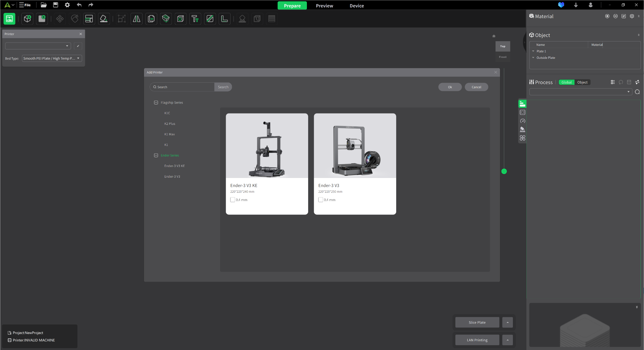Viewport: 644px width, 350px height.
Task: Open the support settings process tab
Action: point(523,130)
